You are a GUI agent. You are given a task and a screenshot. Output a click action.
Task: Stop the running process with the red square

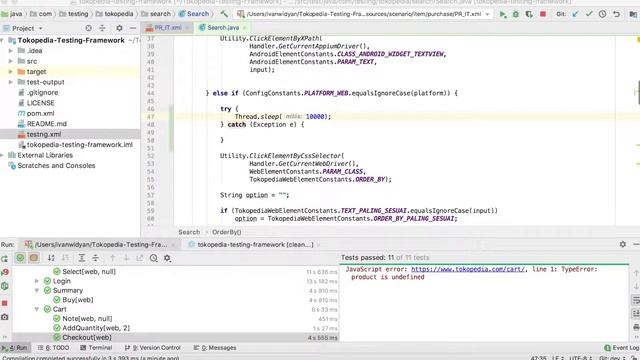543,14
